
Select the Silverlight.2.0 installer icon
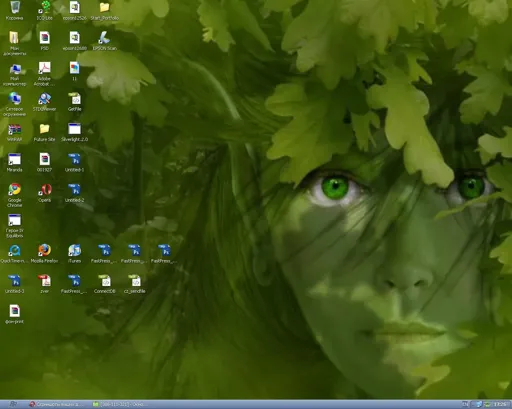75,132
